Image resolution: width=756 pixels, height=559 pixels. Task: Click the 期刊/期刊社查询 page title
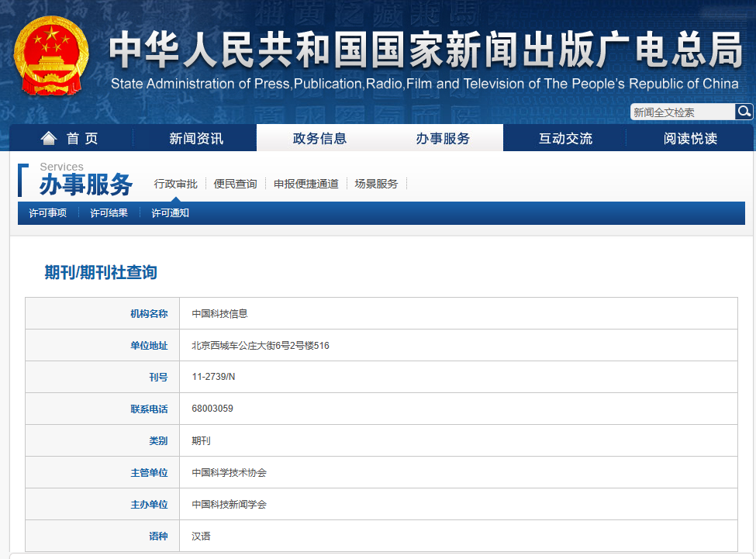coord(101,272)
